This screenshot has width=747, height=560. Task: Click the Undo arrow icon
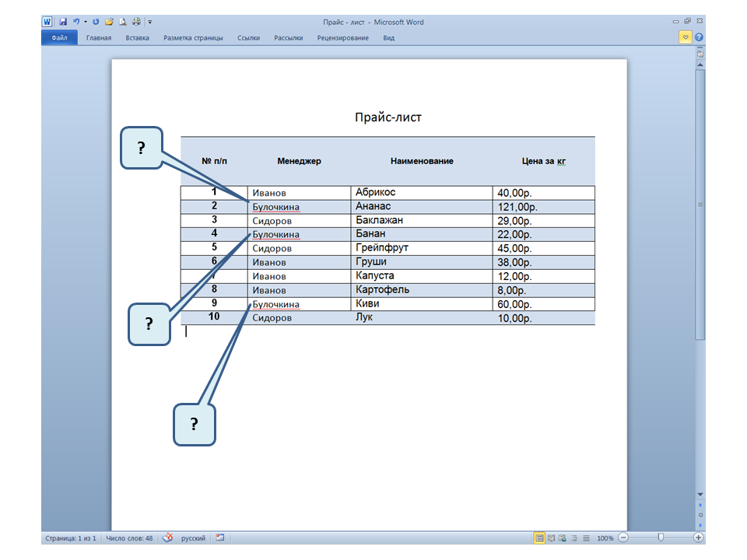pos(76,22)
